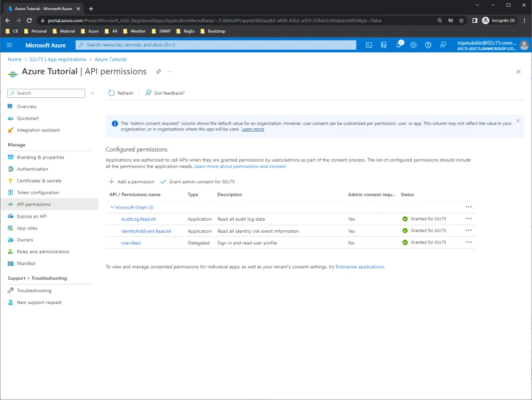
Task: Open Learn more link in info banner
Action: tap(253, 129)
